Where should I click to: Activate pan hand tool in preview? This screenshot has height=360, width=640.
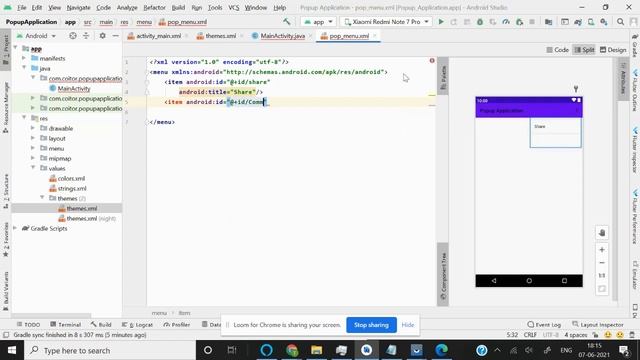coord(602,233)
